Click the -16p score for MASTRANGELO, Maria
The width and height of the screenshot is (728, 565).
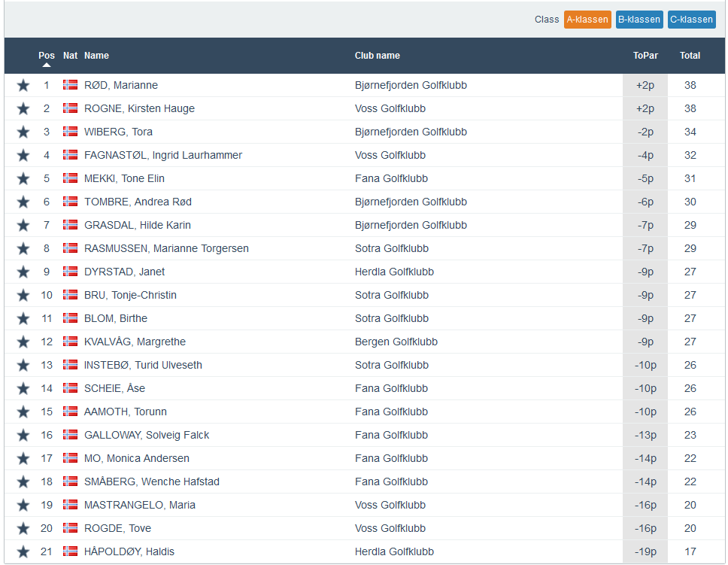click(x=645, y=505)
